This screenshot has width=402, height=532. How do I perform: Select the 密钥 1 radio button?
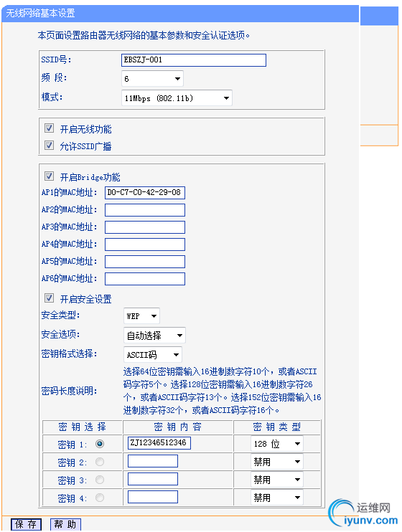[100, 444]
